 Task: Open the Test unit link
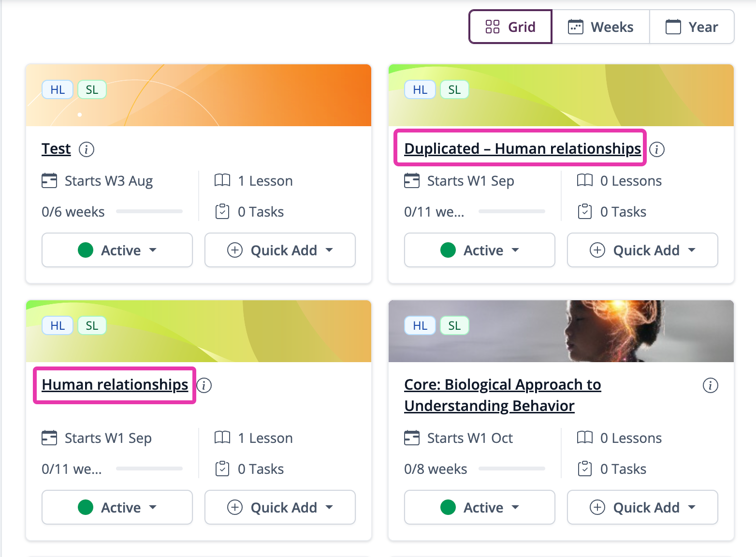coord(56,149)
